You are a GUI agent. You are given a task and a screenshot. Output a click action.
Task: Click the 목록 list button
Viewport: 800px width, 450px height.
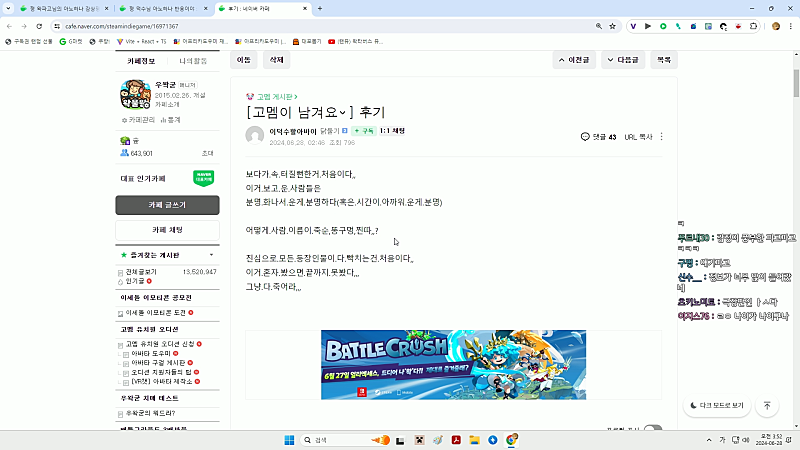(x=664, y=60)
